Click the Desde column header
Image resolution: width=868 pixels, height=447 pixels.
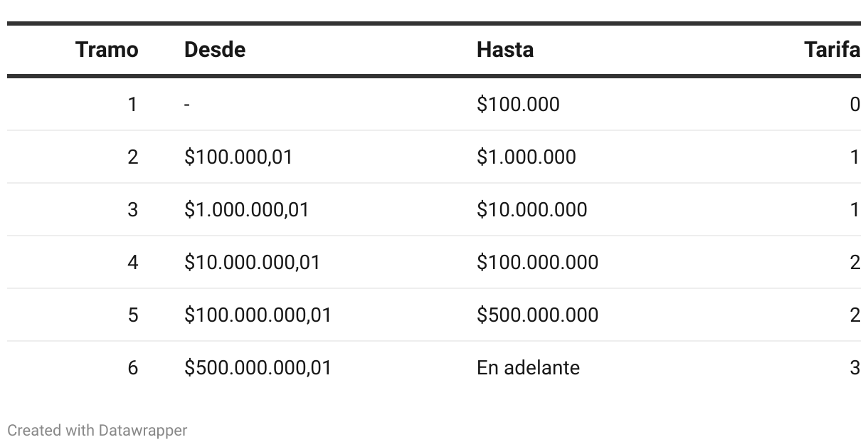(x=215, y=50)
